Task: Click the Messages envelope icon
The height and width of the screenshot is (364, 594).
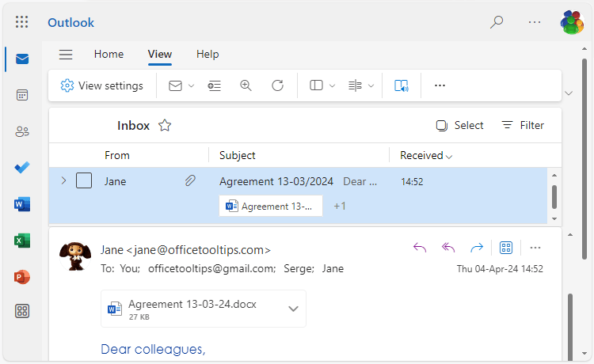Action: tap(175, 86)
